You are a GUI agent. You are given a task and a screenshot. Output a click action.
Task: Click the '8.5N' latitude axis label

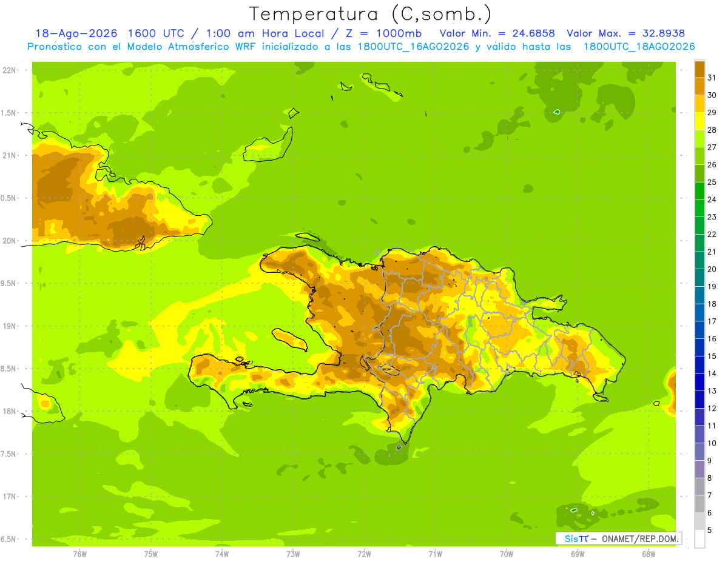coord(9,369)
